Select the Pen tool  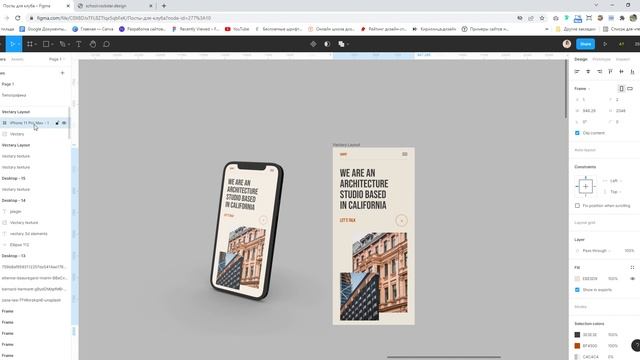(62, 44)
